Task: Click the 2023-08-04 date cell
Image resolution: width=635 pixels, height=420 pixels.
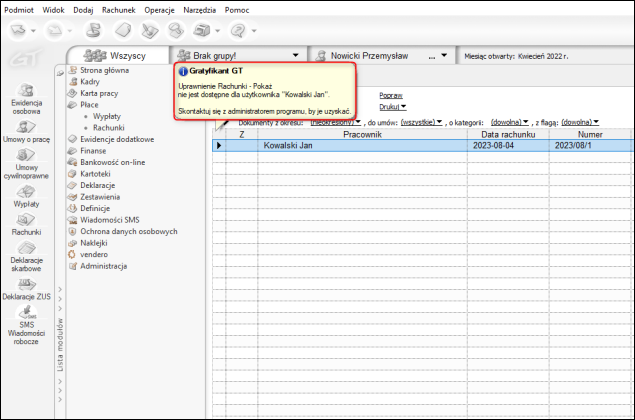Action: pos(508,145)
